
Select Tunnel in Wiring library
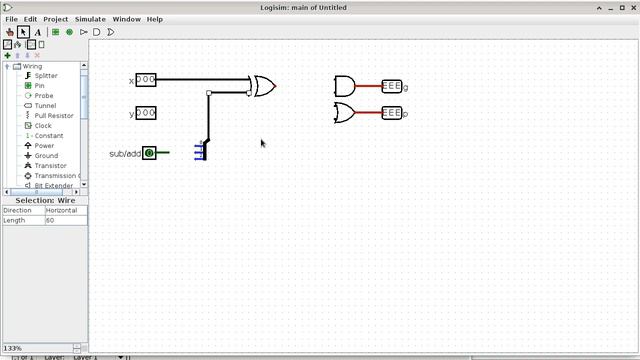point(45,106)
